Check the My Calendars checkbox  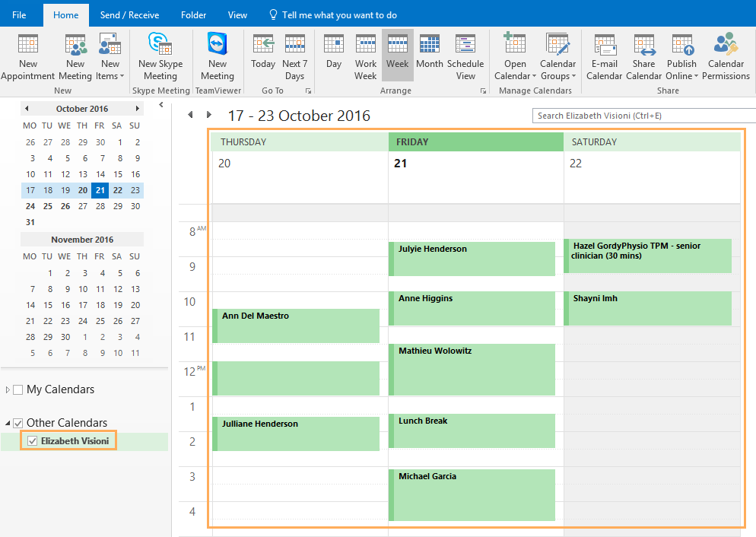(x=18, y=389)
